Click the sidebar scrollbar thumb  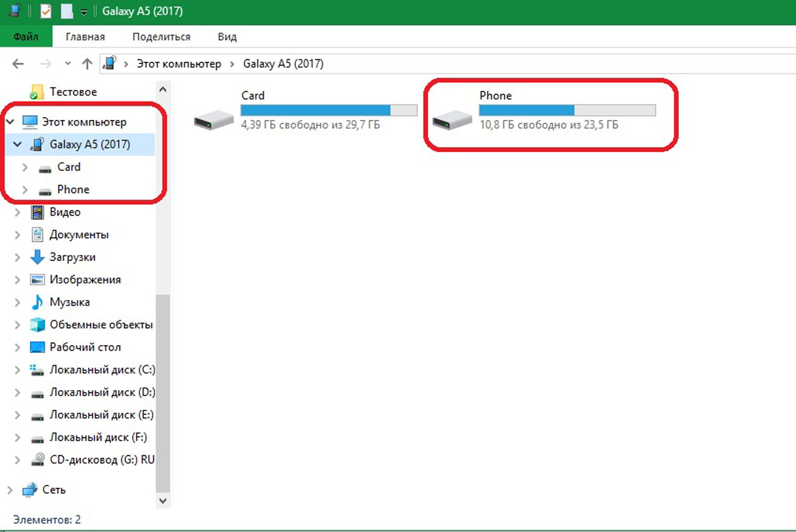click(163, 393)
